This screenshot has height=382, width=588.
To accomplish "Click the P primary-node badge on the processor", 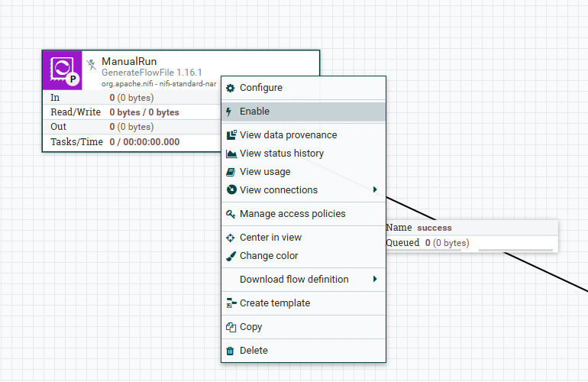I will click(x=73, y=79).
